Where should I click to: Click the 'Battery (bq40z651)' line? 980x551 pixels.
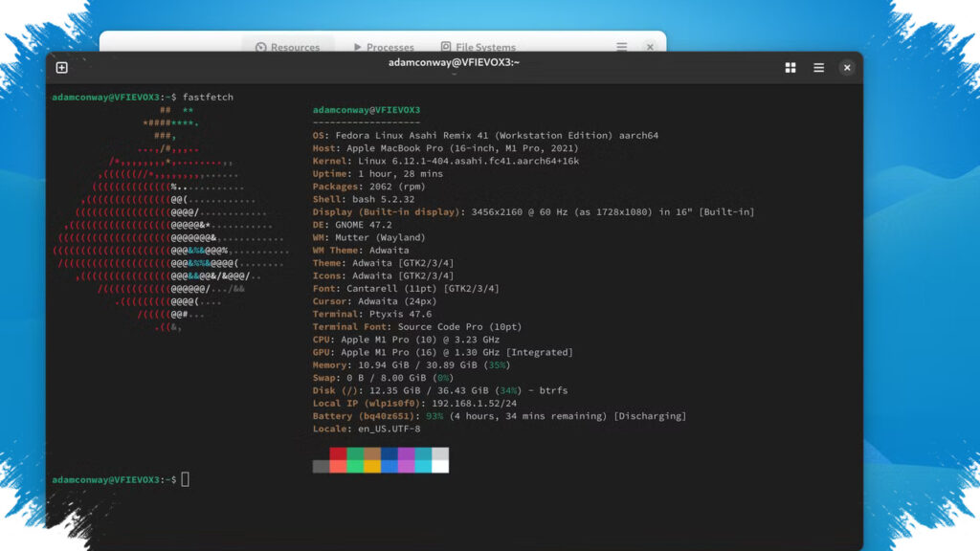[x=500, y=416]
